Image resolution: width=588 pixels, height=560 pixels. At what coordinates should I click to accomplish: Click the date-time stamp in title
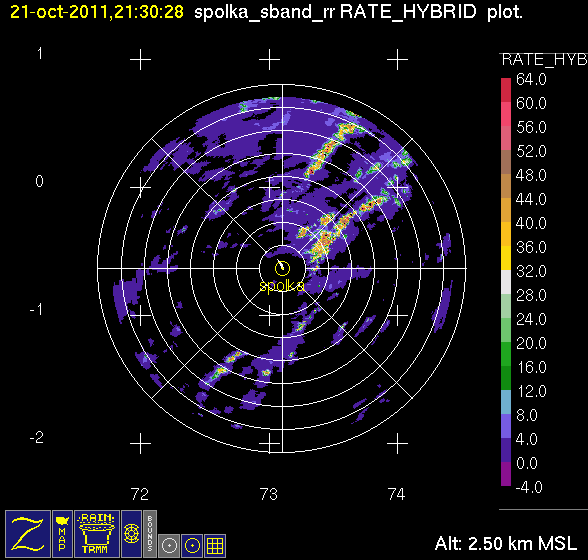pos(97,12)
